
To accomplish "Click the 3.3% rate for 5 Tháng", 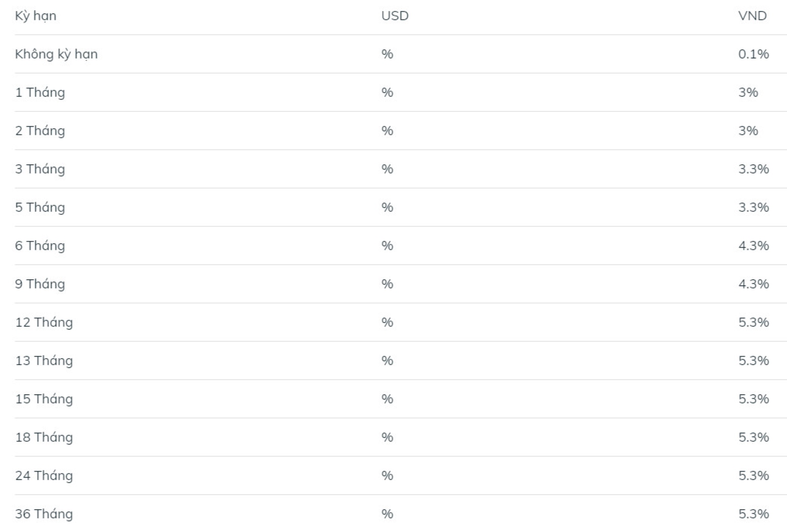I will (x=753, y=208).
